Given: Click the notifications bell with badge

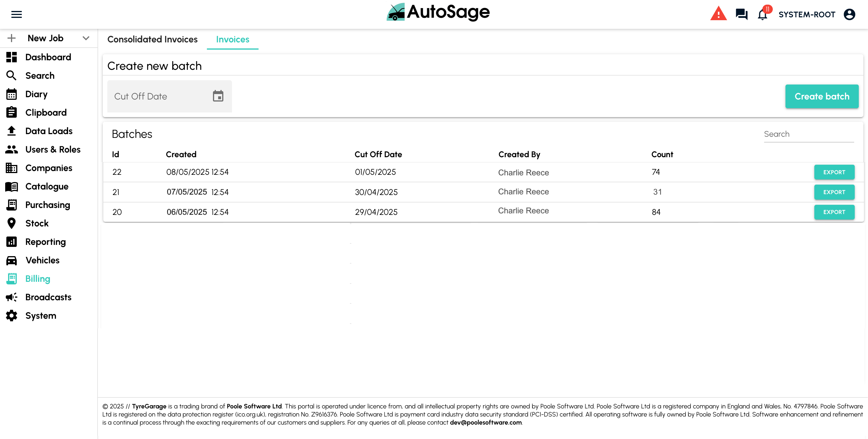Looking at the screenshot, I should 762,14.
